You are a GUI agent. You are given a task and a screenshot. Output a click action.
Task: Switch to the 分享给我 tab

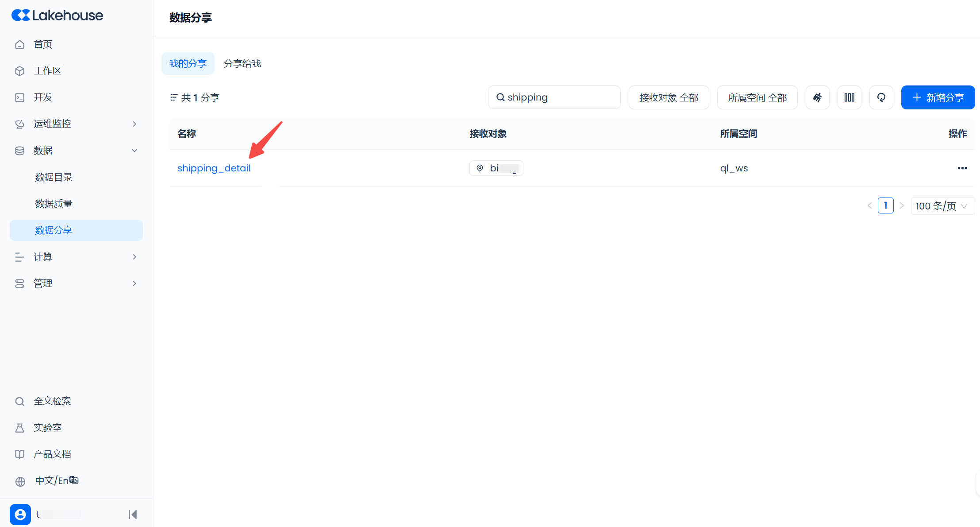(242, 64)
